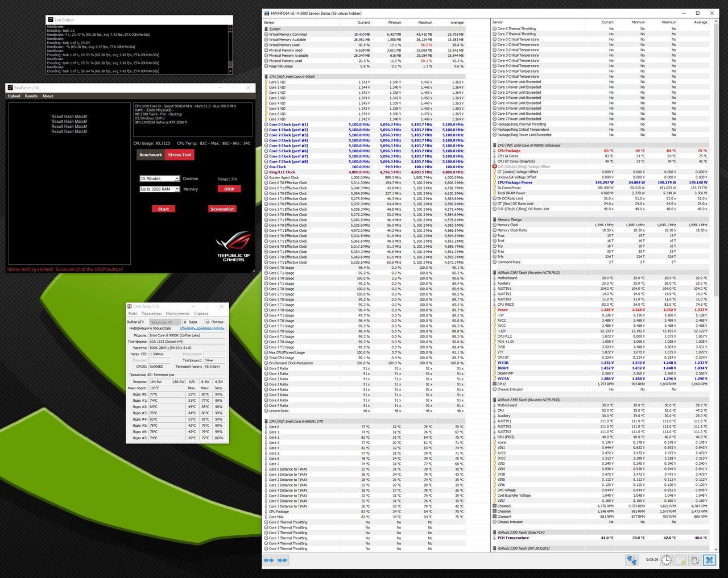728x578 pixels.
Task: Click the Screenshot button in RealBench
Action: [222, 209]
